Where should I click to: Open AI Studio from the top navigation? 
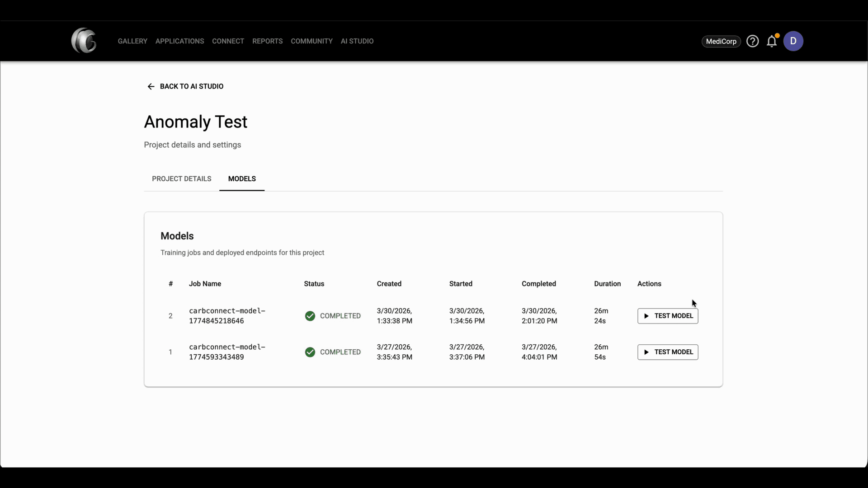[357, 41]
